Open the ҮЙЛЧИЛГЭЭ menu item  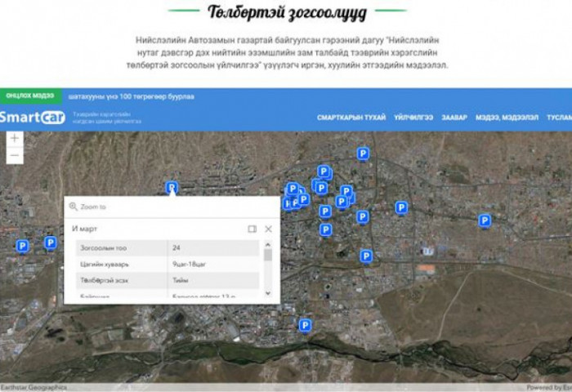413,118
